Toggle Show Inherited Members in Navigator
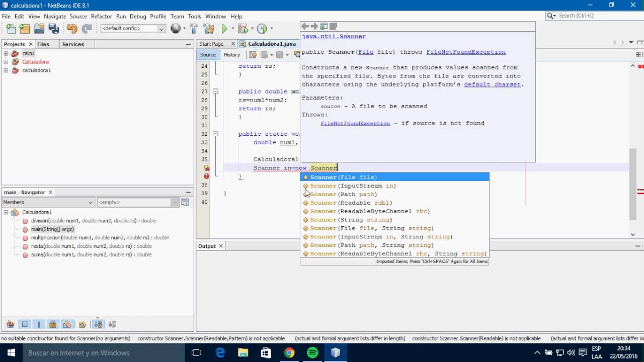The image size is (644, 362). (10, 324)
